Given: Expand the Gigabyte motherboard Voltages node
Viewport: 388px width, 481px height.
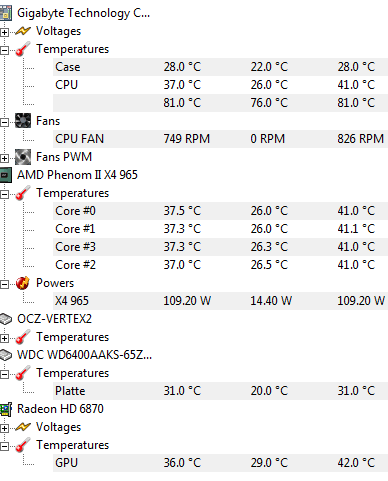Looking at the screenshot, I should pyautogui.click(x=4, y=32).
